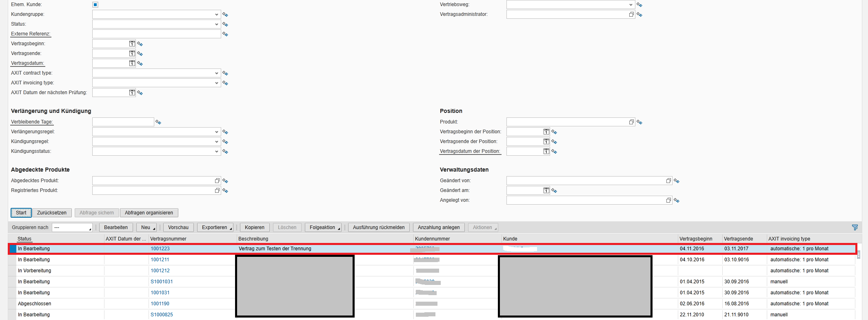Screen dimensions: 868x320
Task: Click multiple selection icon next to Kündigungsstatus
Action: (x=225, y=152)
